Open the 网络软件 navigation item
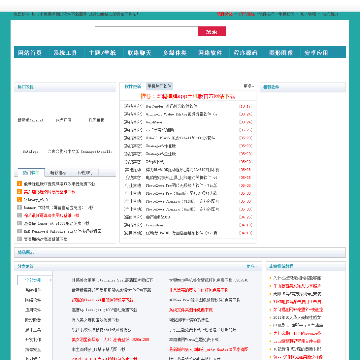 pos(210,52)
